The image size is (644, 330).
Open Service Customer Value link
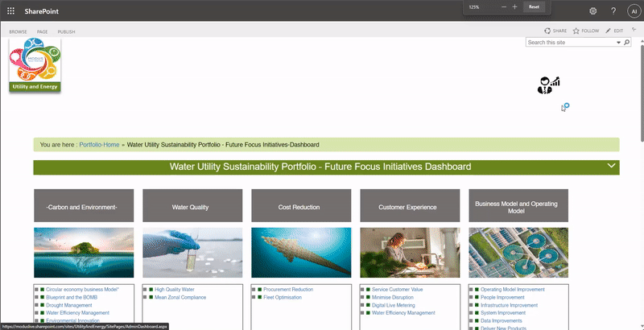pos(397,290)
